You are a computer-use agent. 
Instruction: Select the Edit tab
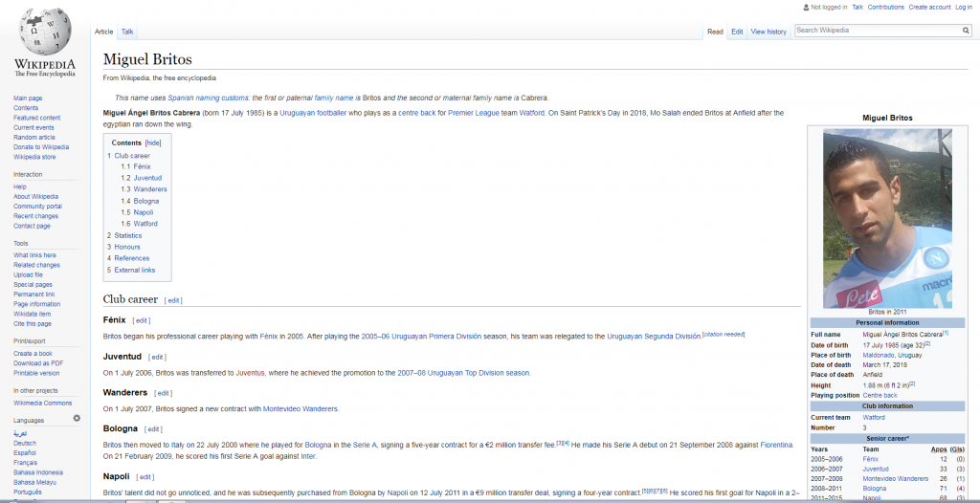click(x=737, y=32)
